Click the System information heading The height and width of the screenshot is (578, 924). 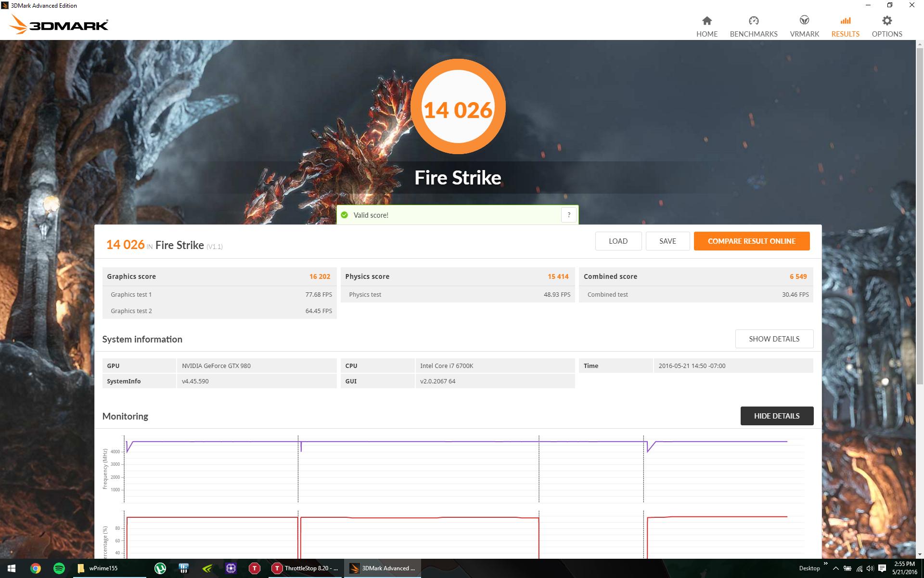[142, 339]
